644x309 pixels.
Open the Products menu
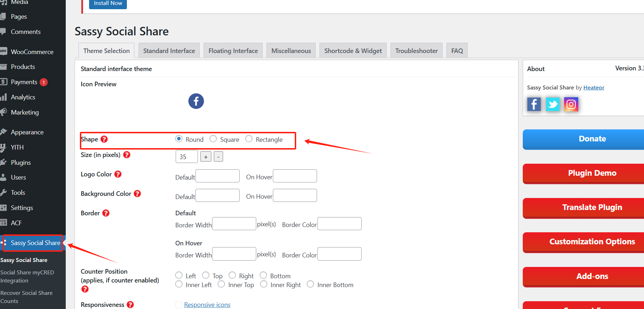(23, 67)
